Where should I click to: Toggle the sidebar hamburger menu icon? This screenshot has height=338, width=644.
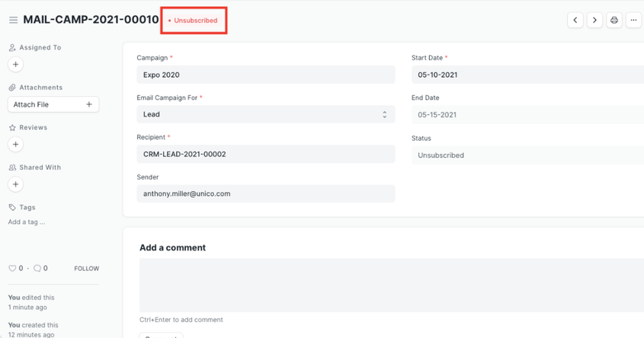[x=13, y=21]
